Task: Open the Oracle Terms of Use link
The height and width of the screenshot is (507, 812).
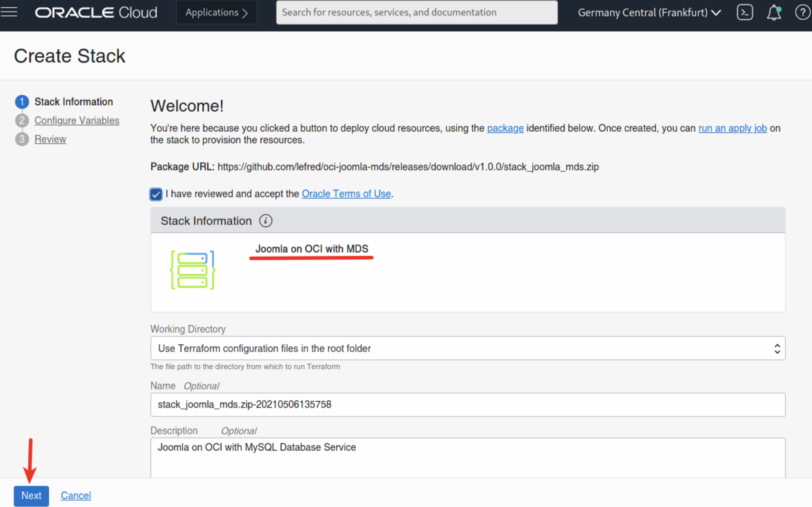Action: [x=346, y=194]
